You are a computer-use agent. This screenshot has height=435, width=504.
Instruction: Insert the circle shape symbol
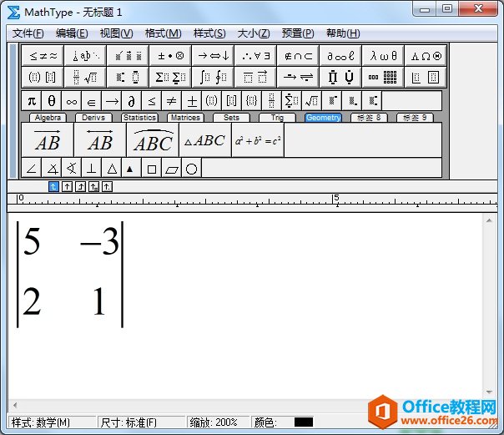click(191, 169)
